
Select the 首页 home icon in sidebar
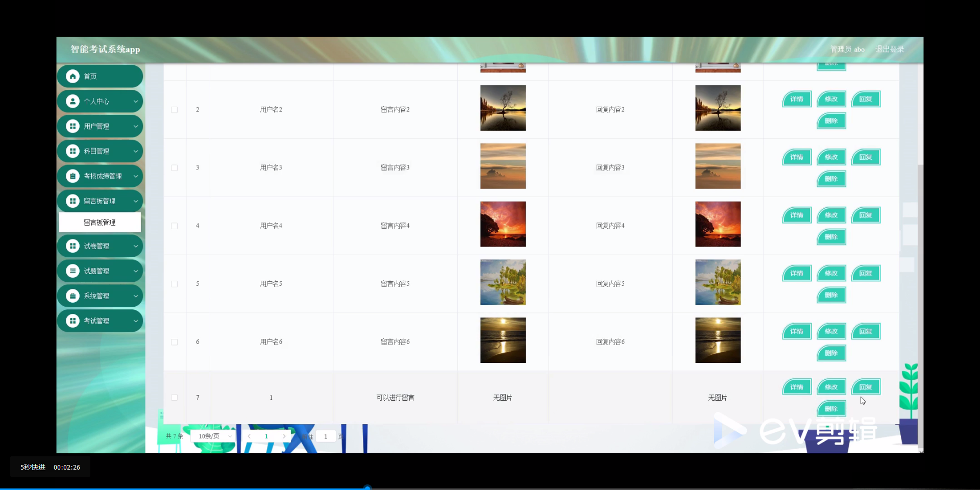[x=72, y=76]
